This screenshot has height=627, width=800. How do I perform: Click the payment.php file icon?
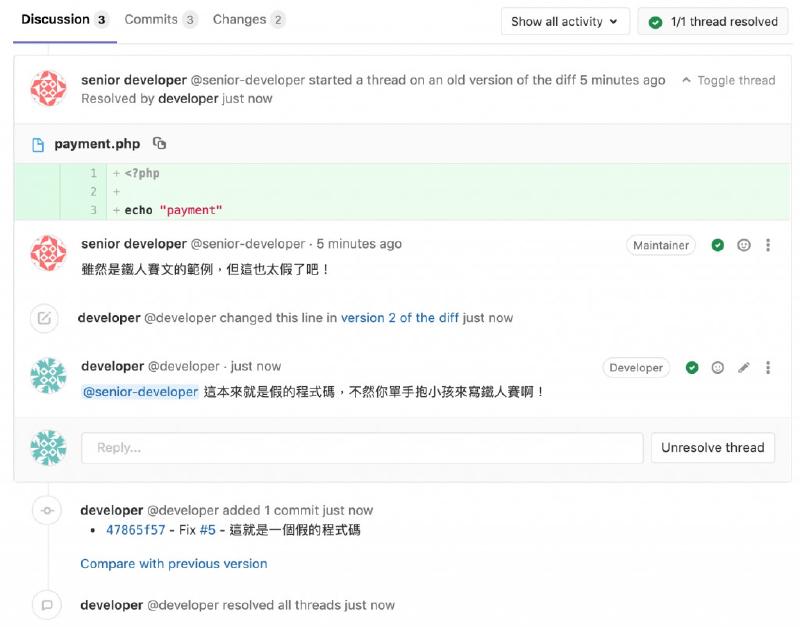pyautogui.click(x=38, y=145)
